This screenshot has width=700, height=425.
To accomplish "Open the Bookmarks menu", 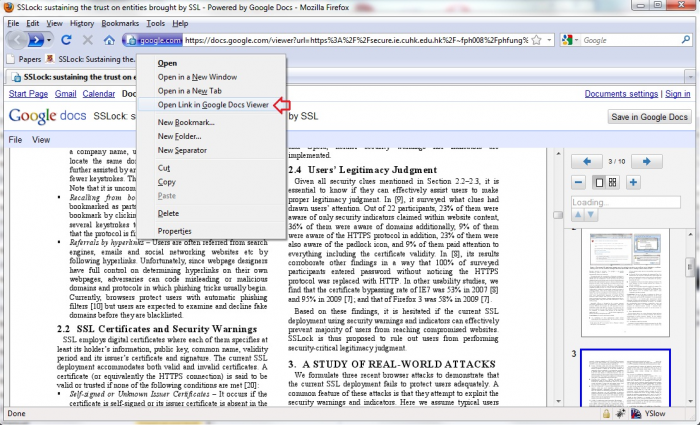I will 120,24.
